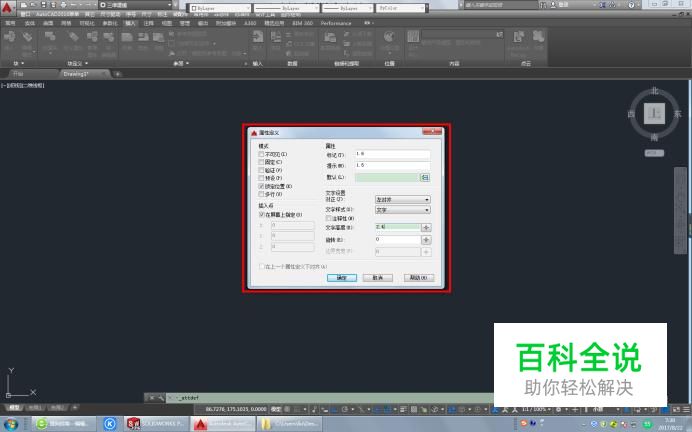Image resolution: width=692 pixels, height=432 pixels.
Task: Click the Set Location icon in 位置 panel
Action: (389, 38)
